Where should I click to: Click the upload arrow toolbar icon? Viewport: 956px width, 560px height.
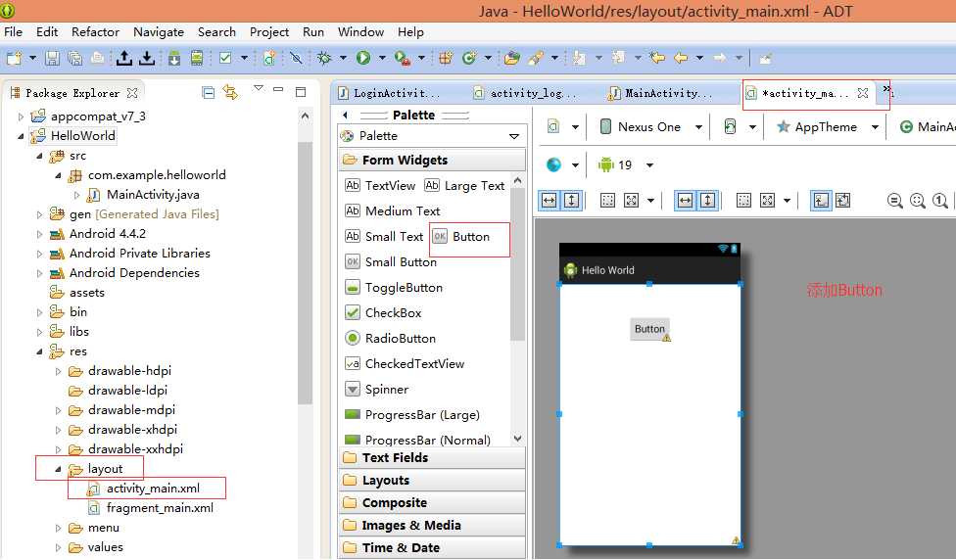[x=124, y=58]
